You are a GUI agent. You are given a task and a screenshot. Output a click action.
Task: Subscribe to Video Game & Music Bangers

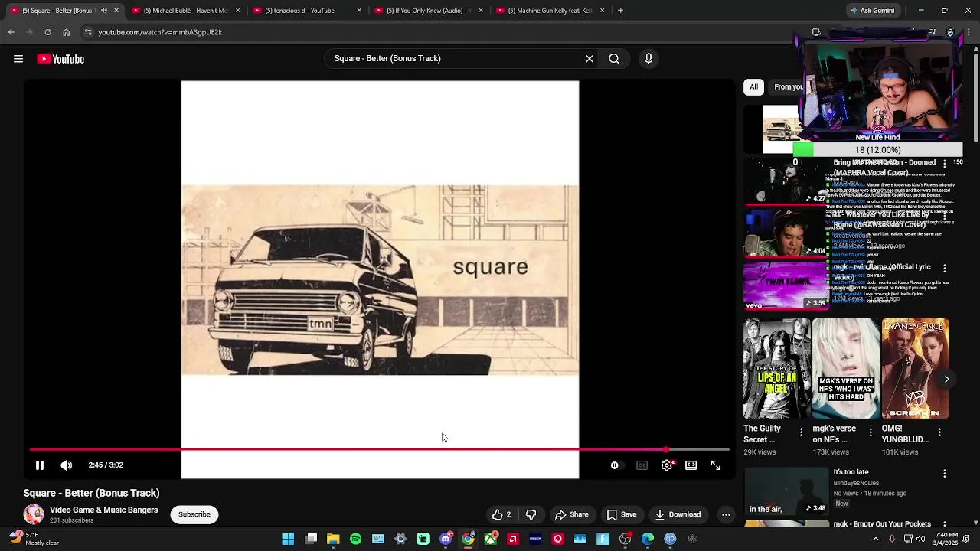point(194,514)
